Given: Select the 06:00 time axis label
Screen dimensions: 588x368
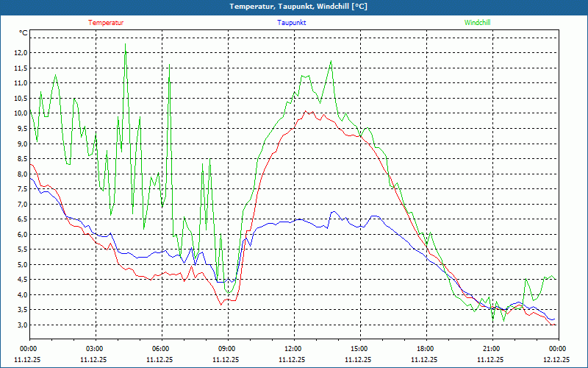Looking at the screenshot, I should tap(161, 349).
